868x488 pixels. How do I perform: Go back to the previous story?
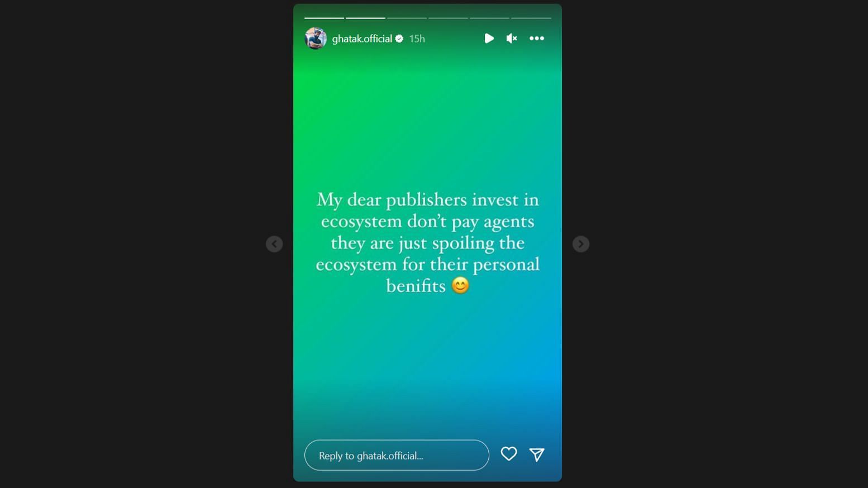tap(274, 244)
